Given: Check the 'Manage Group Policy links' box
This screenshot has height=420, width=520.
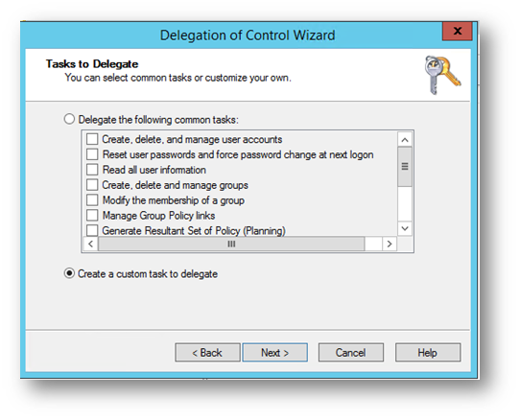Looking at the screenshot, I should tap(92, 215).
